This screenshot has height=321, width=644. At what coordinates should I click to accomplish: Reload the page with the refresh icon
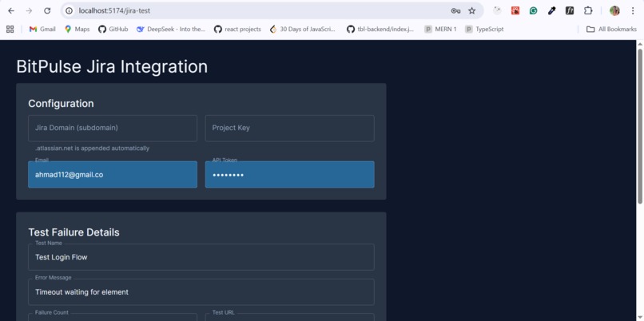point(47,10)
